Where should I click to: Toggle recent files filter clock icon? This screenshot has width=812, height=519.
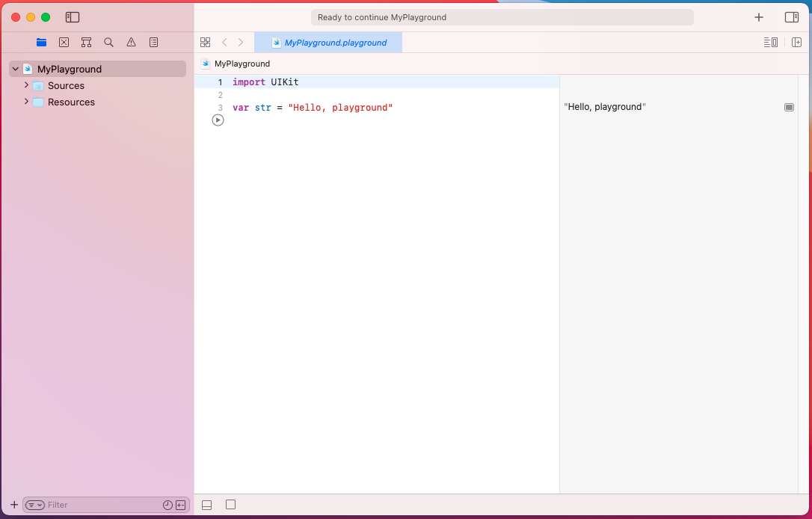[x=167, y=505]
